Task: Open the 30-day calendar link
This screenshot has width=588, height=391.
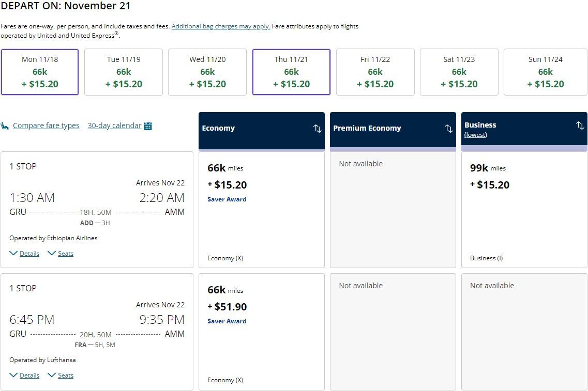Action: 114,126
